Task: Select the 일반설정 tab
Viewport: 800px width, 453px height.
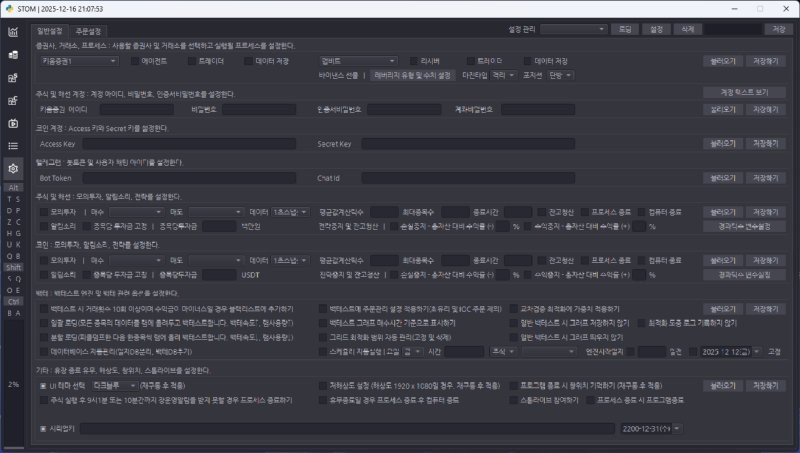Action: 49,31
